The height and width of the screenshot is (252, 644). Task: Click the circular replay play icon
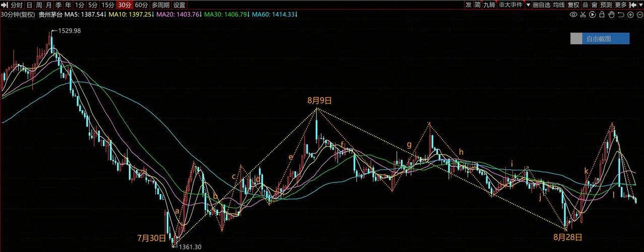coord(592,15)
